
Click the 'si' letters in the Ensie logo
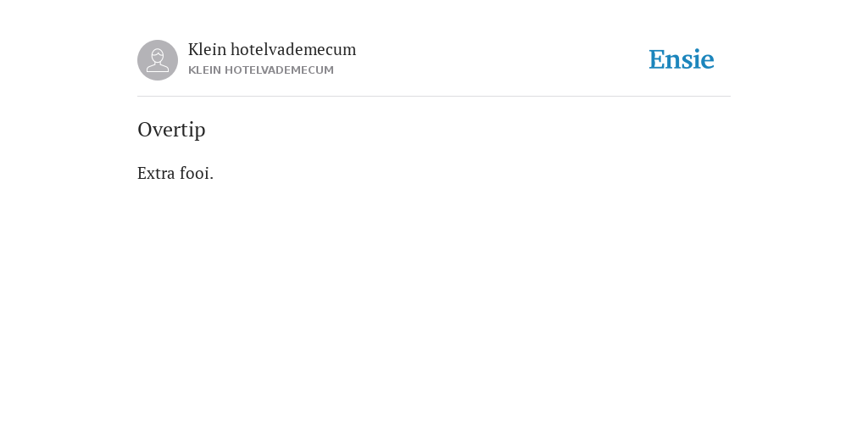coord(692,60)
